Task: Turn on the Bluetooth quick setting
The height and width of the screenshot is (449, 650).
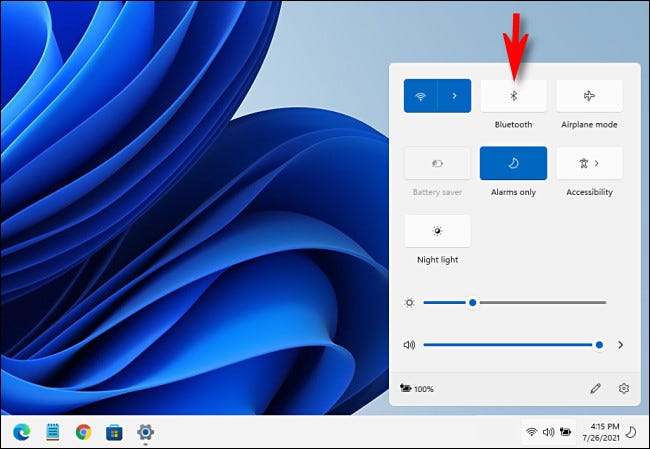Action: click(513, 96)
